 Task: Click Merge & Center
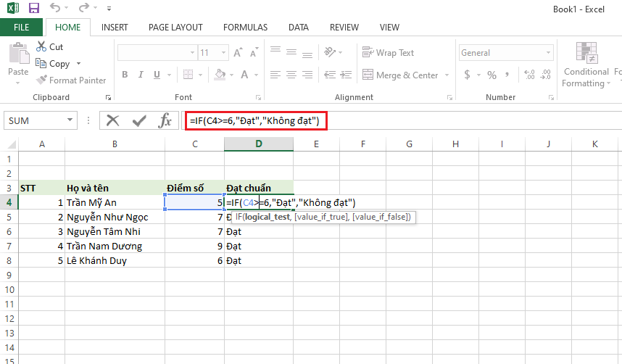pos(400,75)
